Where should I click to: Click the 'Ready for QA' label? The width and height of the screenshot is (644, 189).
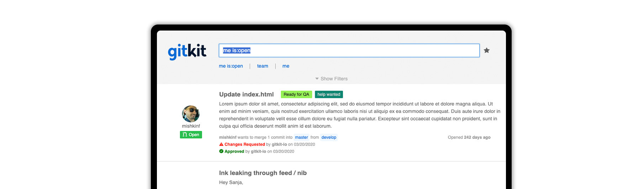pyautogui.click(x=296, y=94)
